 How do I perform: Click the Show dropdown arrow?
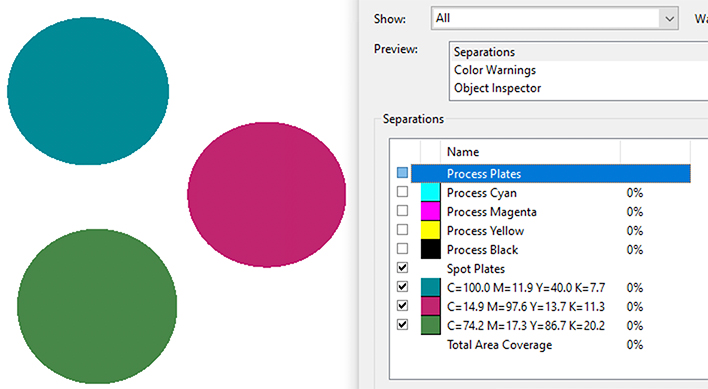[x=669, y=19]
